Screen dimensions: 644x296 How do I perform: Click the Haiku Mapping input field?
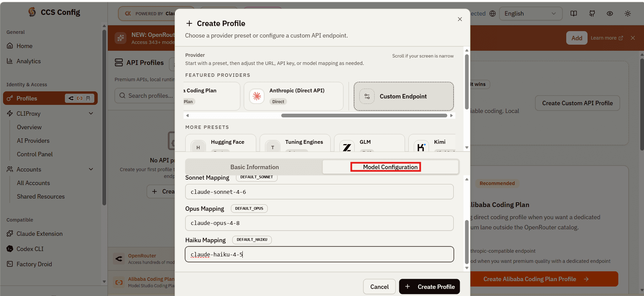coord(319,254)
